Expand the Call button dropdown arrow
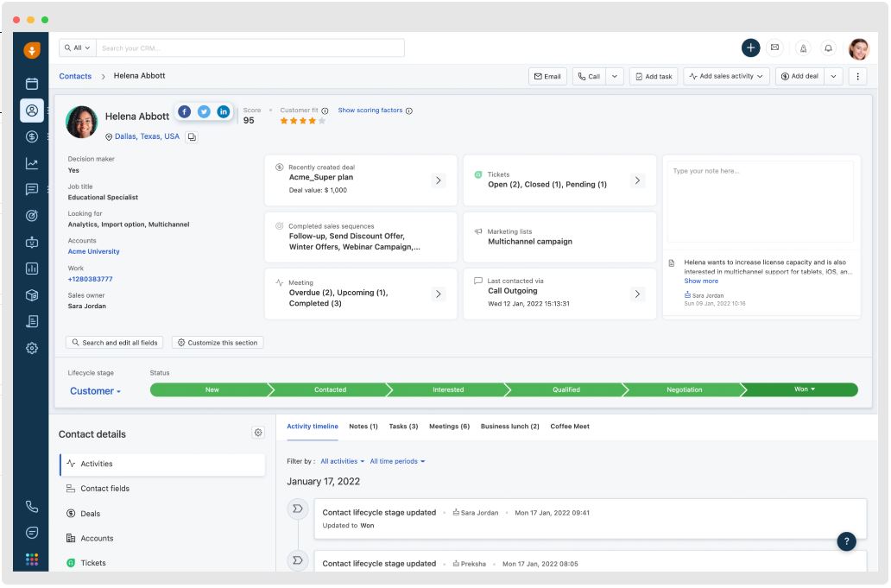 tap(614, 76)
